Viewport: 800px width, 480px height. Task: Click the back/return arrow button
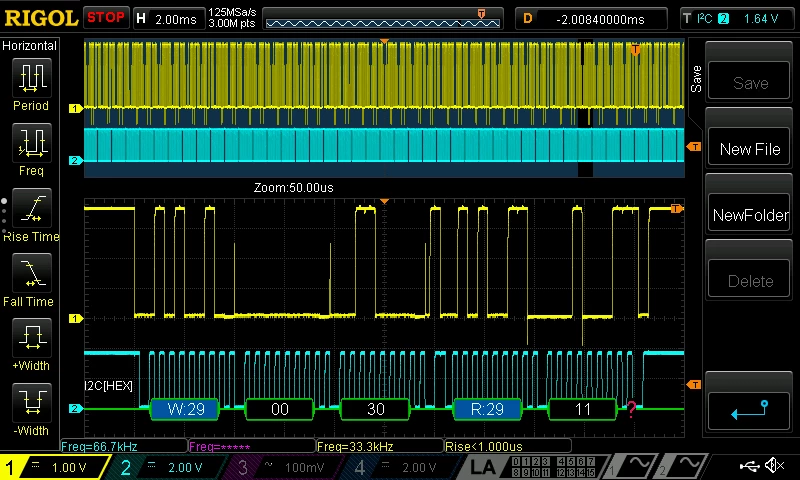coord(749,411)
